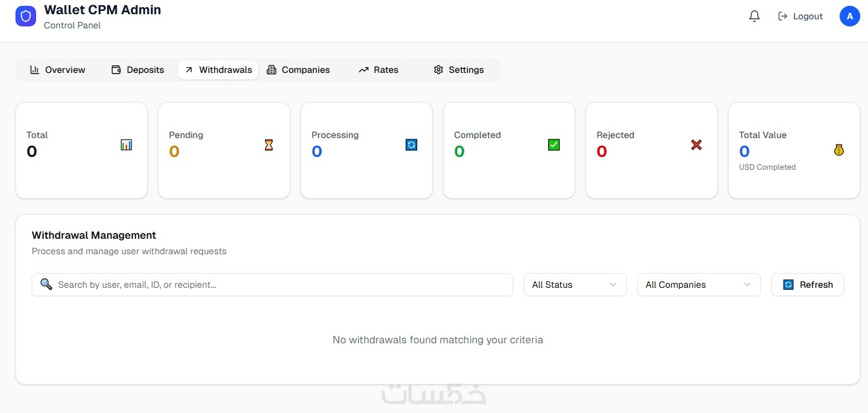Open the user avatar menu

pyautogui.click(x=849, y=16)
